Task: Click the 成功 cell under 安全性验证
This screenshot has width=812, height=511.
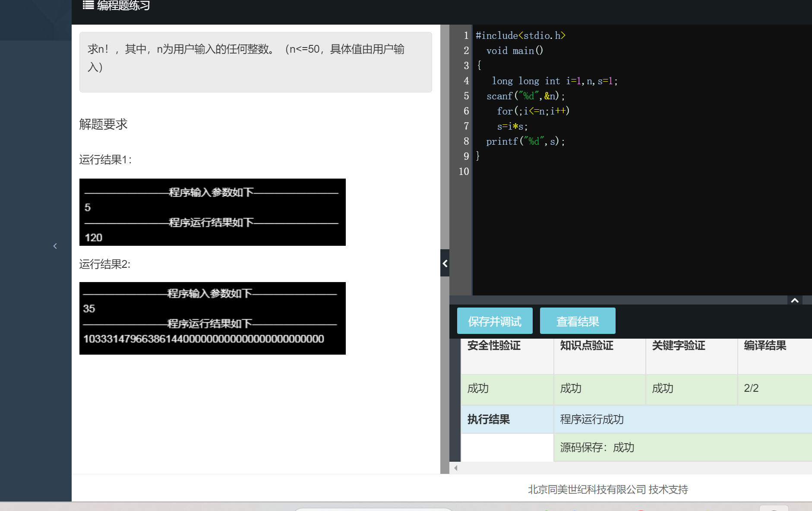Action: 507,390
